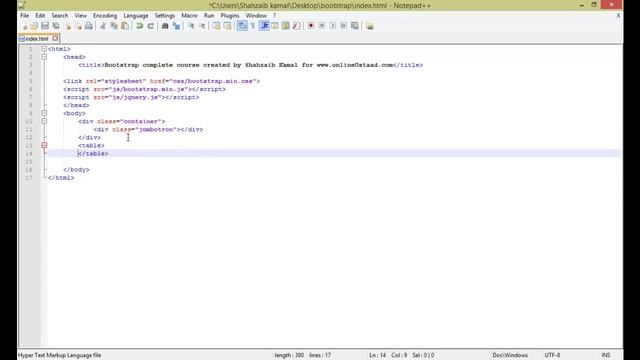Collapse the body fold marker on line 9
This screenshot has width=640, height=360.
44,113
